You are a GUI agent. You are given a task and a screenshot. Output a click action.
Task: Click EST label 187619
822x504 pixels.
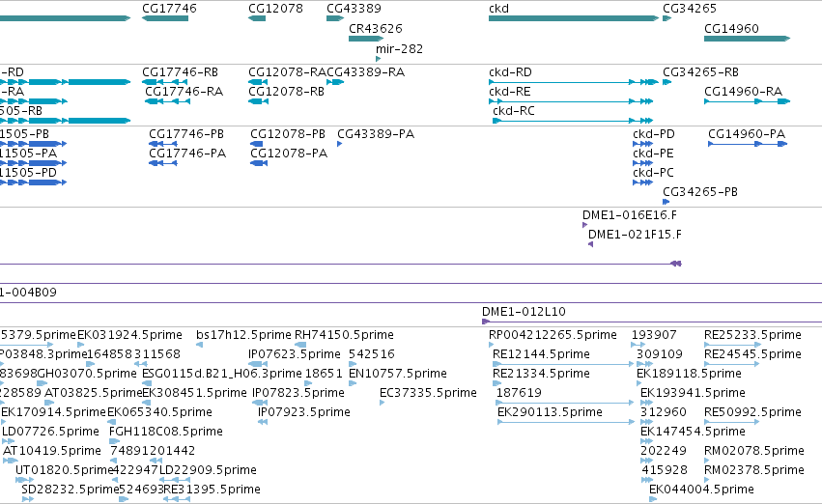click(x=519, y=392)
